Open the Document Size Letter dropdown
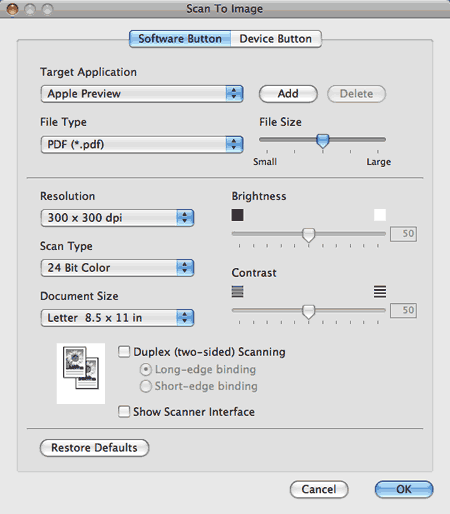450x514 pixels. (117, 318)
